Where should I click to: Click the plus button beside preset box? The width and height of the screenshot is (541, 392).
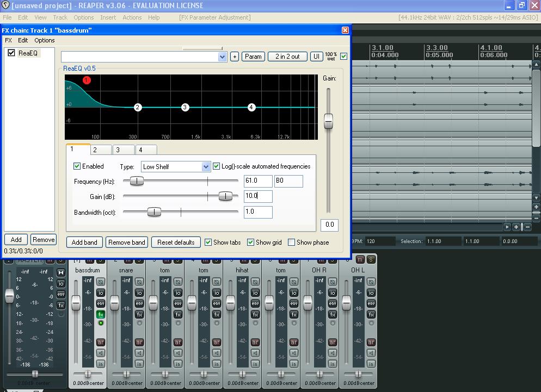click(235, 57)
